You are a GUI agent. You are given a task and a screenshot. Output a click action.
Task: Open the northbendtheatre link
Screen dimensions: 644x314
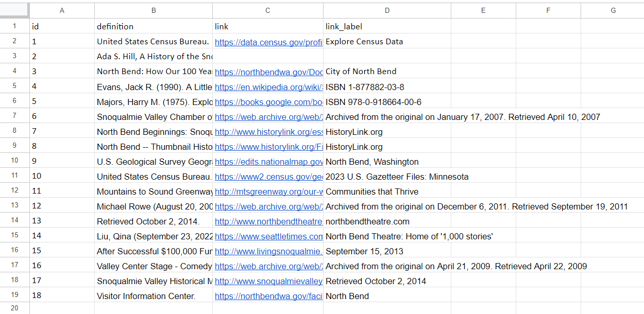click(268, 222)
